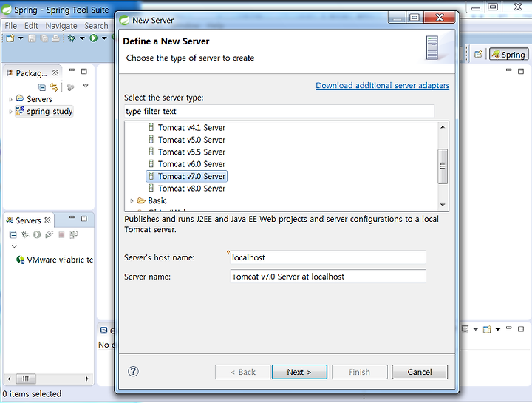Open the Run dropdown arrow in main toolbar
Screen dimensions: 532x403
(x=104, y=38)
